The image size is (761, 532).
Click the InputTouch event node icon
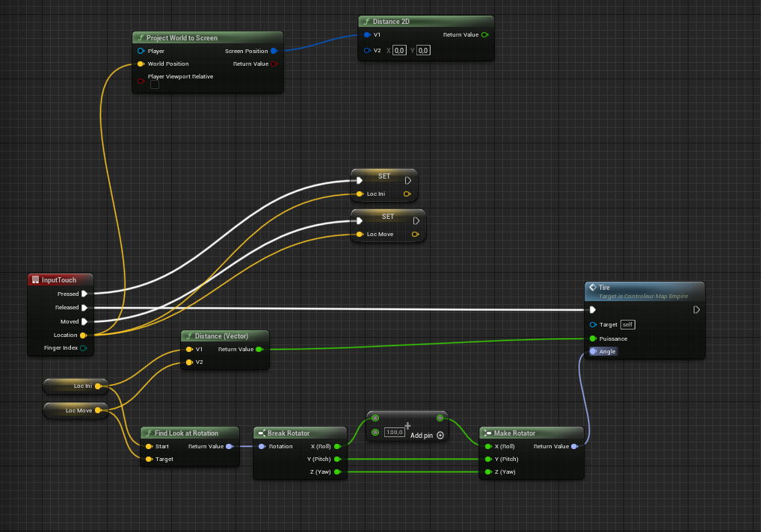(34, 280)
